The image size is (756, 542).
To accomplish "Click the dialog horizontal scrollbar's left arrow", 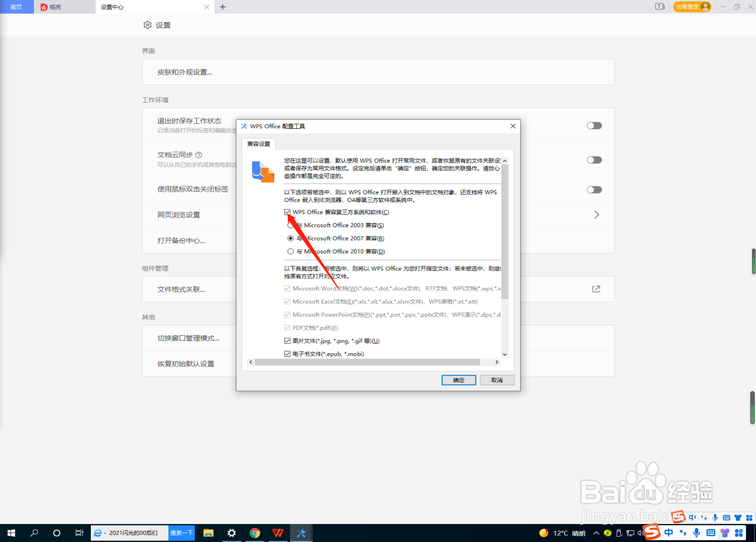I will [251, 362].
